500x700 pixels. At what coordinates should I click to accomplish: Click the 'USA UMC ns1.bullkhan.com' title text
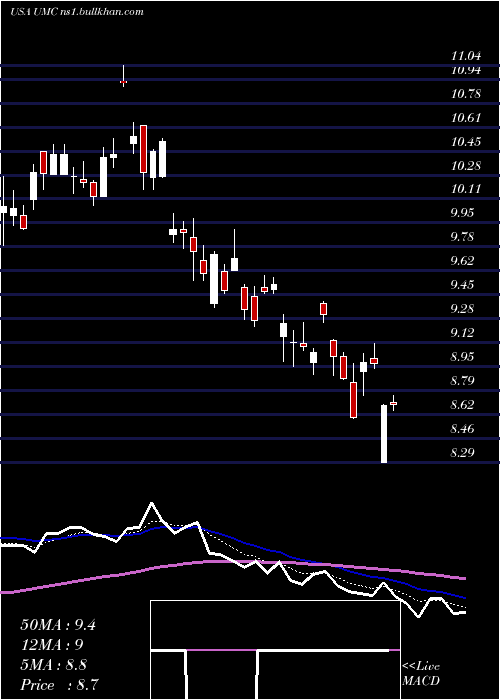(77, 12)
